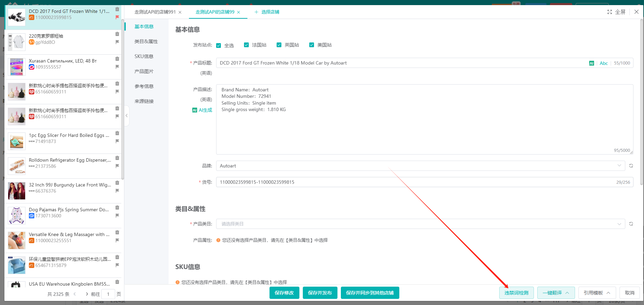Switch to 走测试API的店铺991 tab

[155, 12]
